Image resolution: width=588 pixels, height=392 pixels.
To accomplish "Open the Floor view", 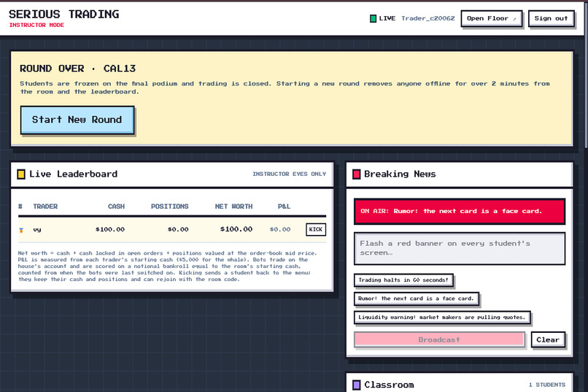I will [x=491, y=18].
